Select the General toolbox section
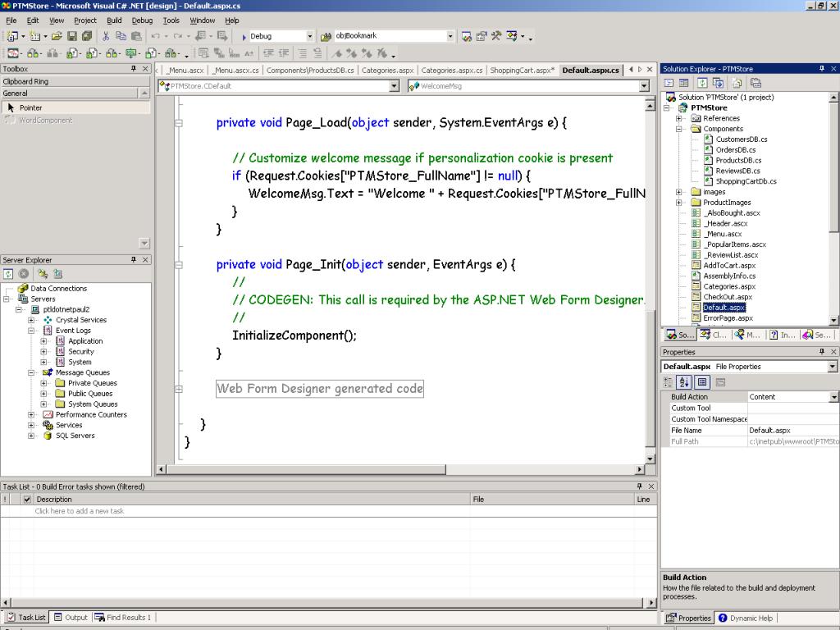Viewport: 840px width, 630px height. (70, 94)
